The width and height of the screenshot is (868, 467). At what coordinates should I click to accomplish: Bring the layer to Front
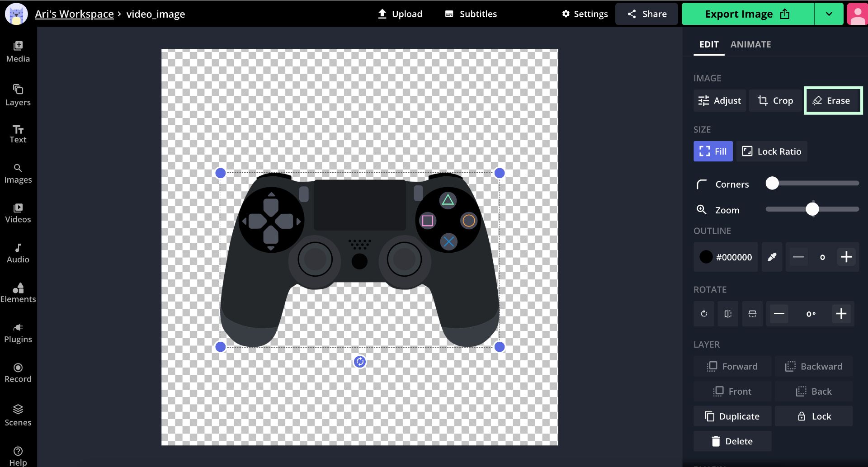tap(732, 392)
